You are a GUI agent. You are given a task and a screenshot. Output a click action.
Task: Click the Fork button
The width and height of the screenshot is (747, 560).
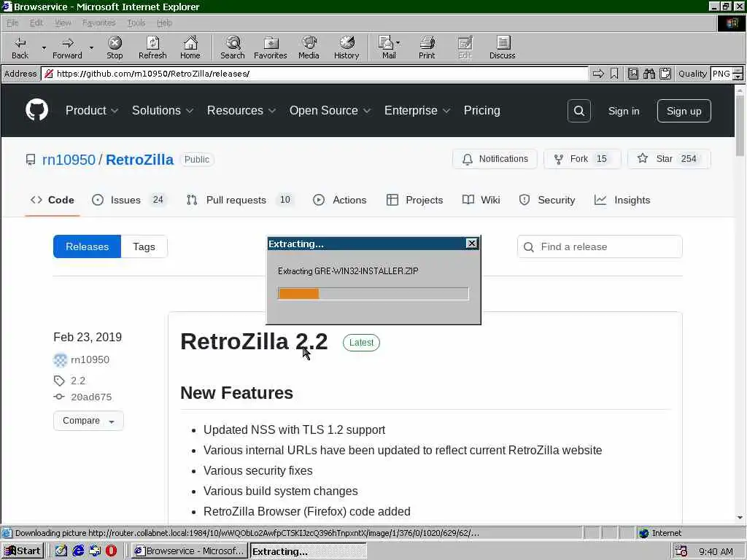(582, 158)
